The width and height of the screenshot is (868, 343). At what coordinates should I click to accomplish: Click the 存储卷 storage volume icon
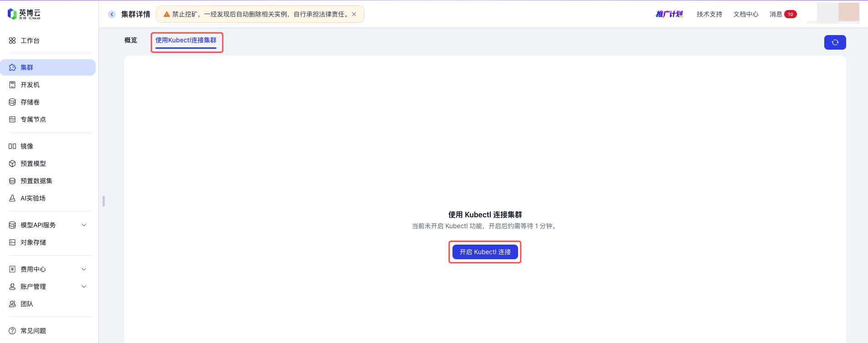(12, 102)
